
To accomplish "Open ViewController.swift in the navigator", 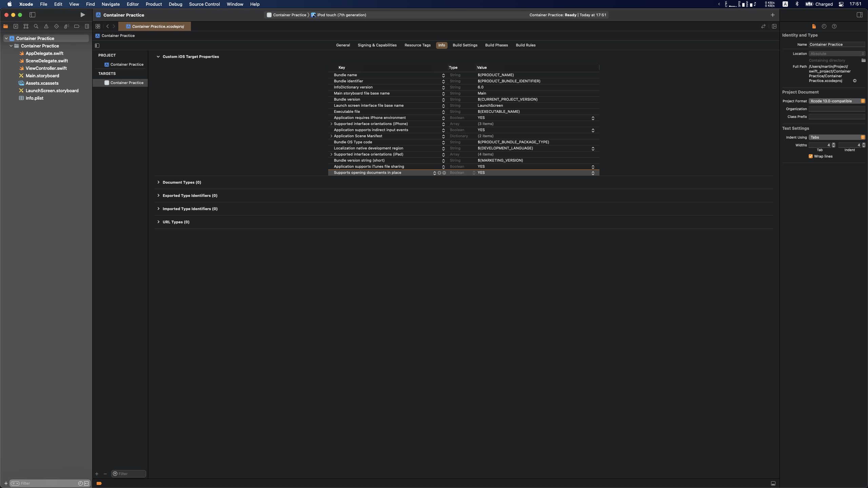I will (x=46, y=68).
